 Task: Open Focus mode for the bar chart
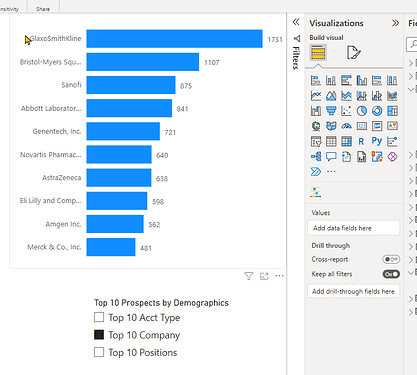(x=264, y=276)
